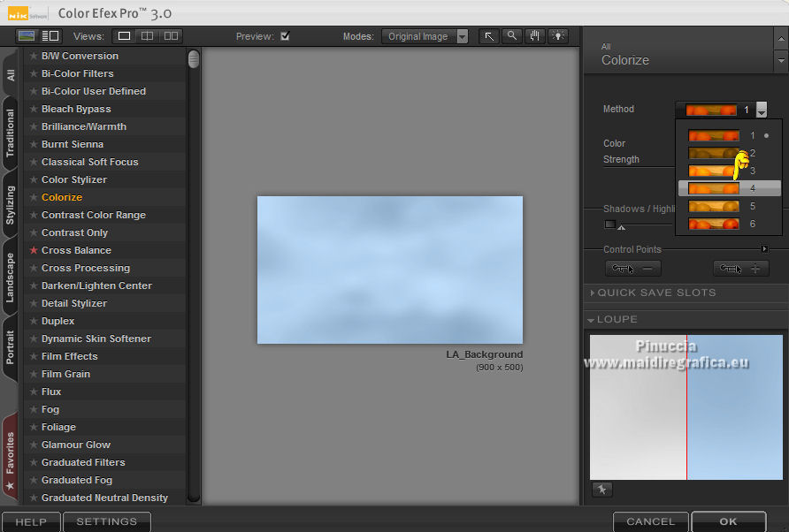789x532 pixels.
Task: Select the zoom magnifier tool
Action: tap(512, 36)
